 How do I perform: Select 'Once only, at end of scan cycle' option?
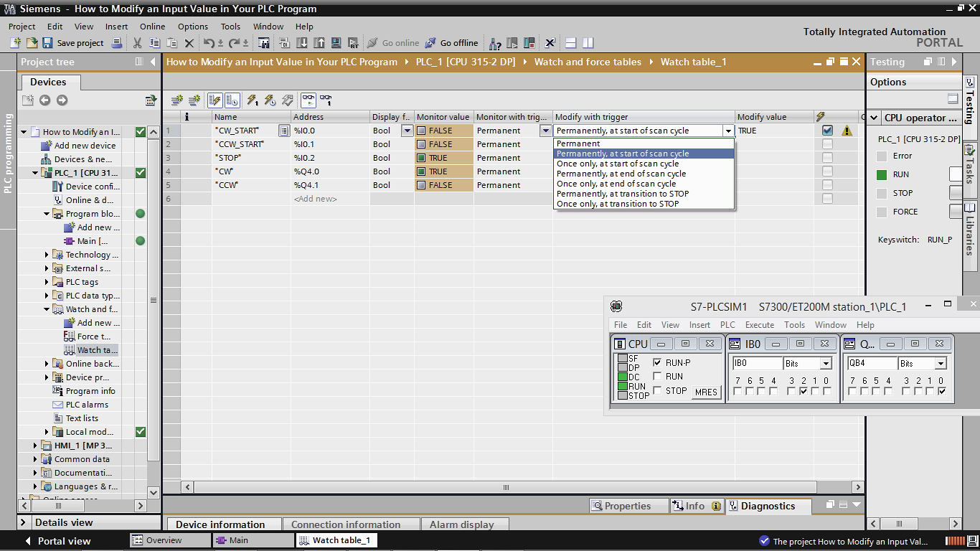[644, 184]
